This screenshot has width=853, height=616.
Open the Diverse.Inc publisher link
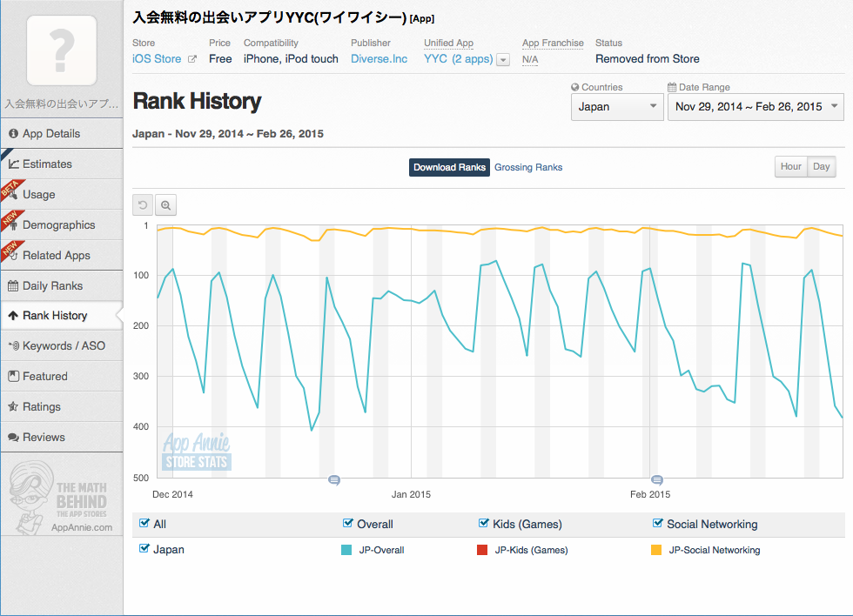(x=379, y=59)
